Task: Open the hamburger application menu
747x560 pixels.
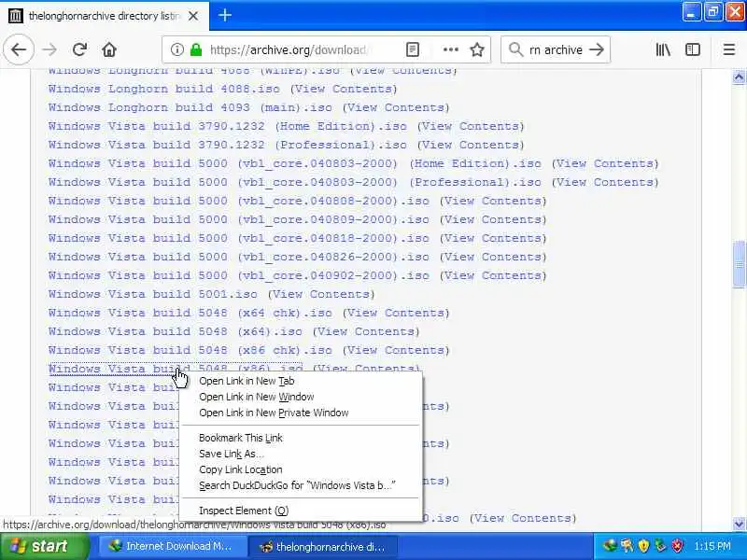Action: (729, 49)
